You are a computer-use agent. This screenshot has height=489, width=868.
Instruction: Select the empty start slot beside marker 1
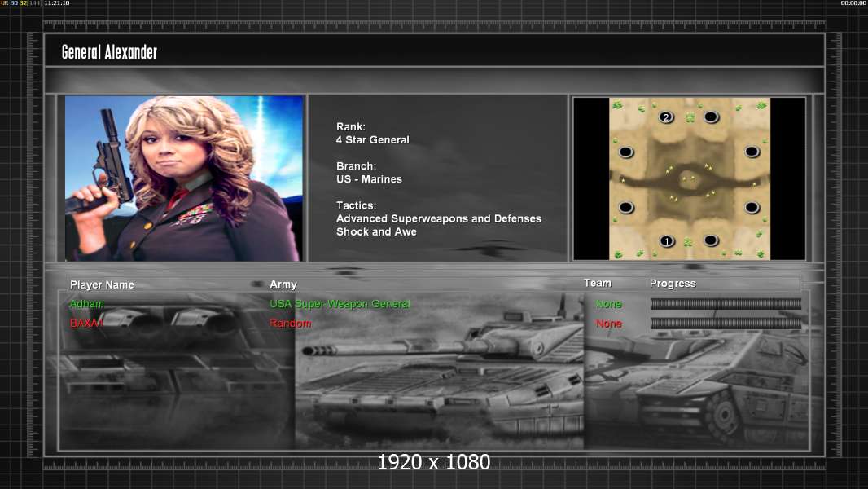(711, 240)
